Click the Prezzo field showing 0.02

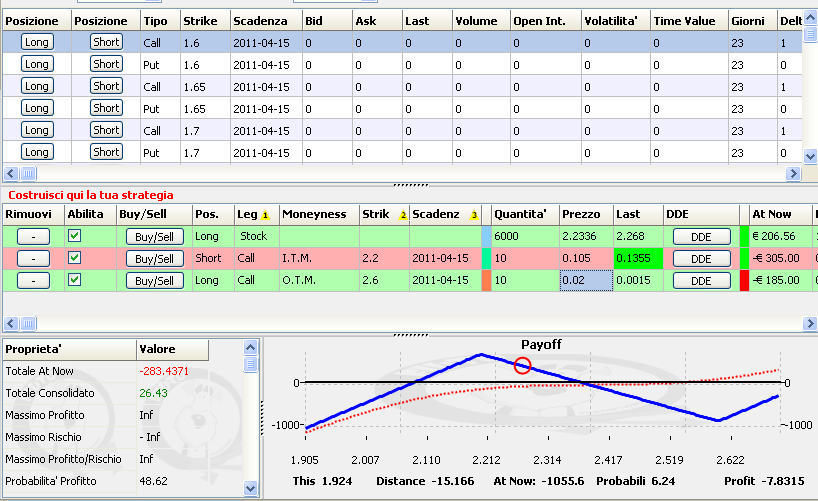pos(586,280)
